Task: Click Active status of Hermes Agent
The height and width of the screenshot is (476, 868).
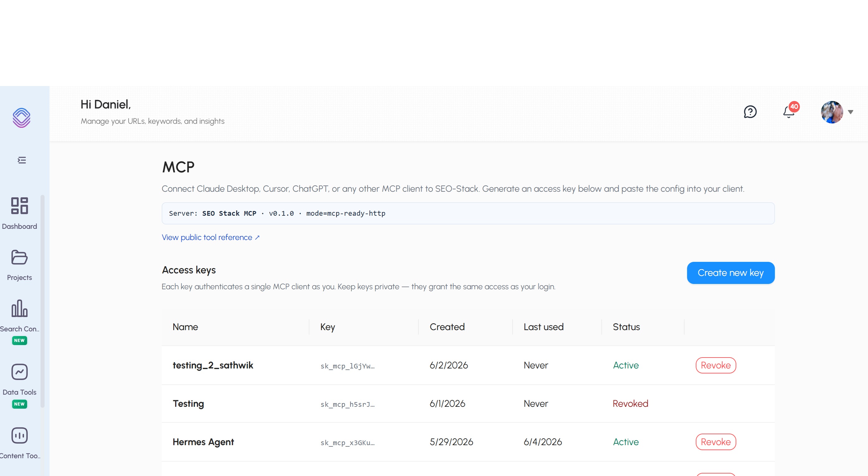Action: click(626, 442)
